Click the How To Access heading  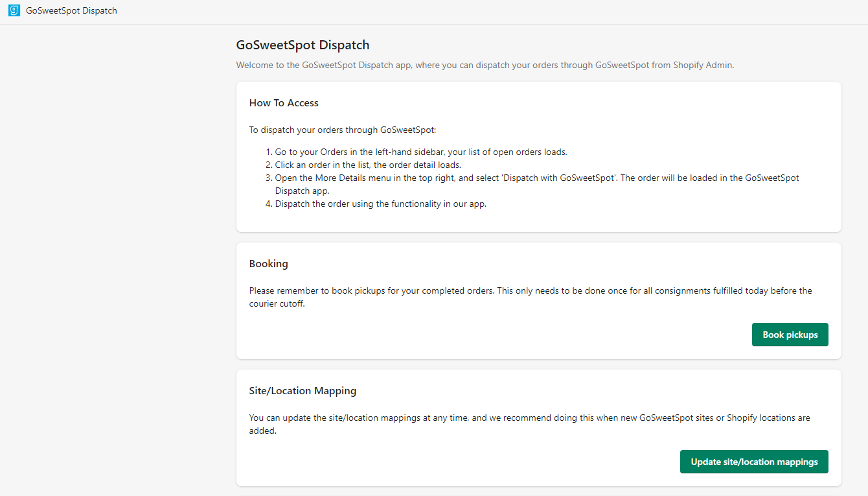284,102
